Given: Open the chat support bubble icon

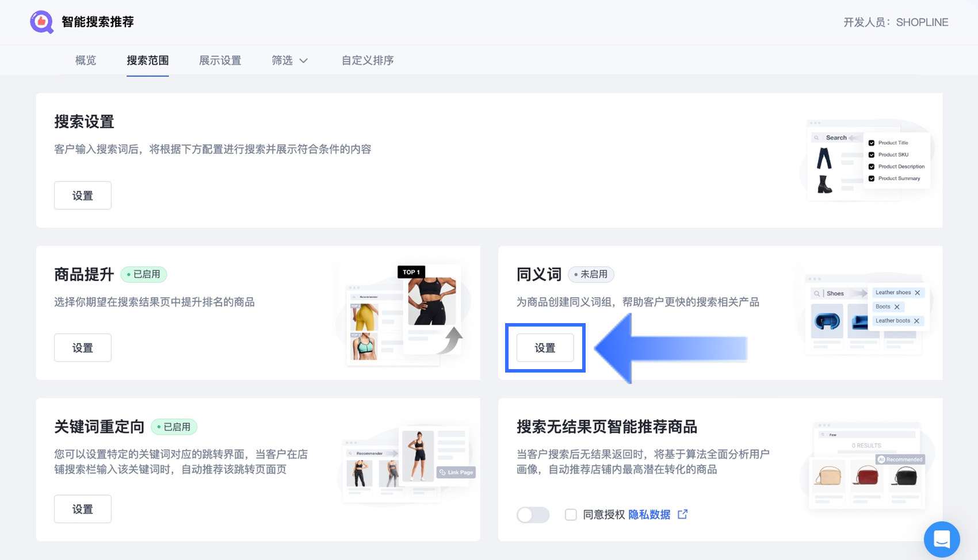Looking at the screenshot, I should click(x=942, y=539).
